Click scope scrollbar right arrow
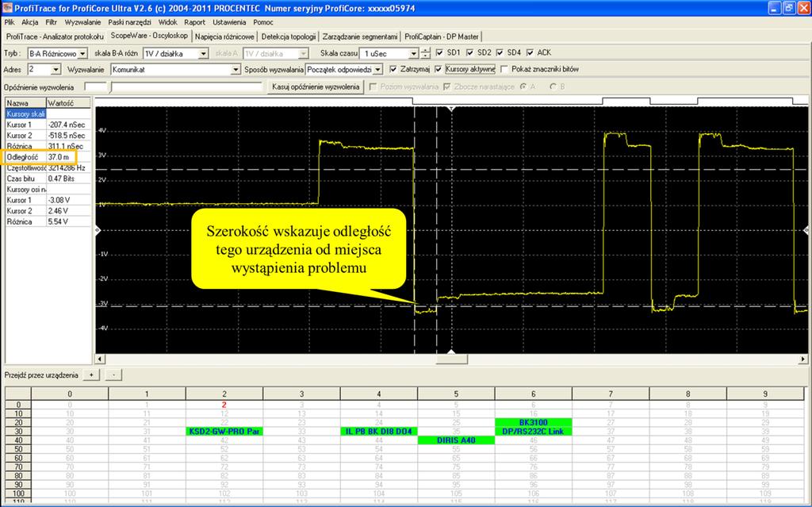812x507 pixels. (x=803, y=359)
